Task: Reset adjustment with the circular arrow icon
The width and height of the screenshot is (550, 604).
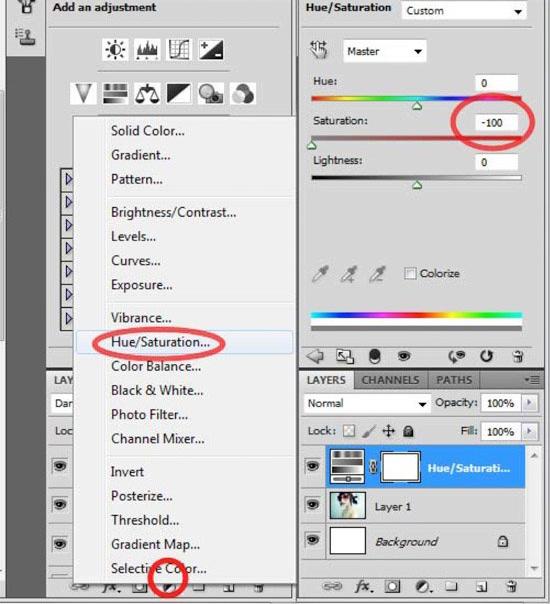Action: click(x=486, y=356)
